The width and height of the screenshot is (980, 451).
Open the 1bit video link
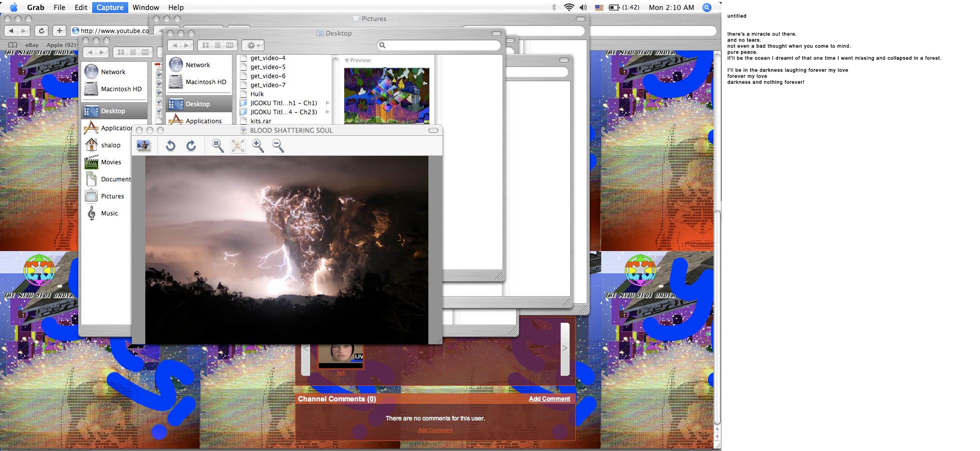340,373
